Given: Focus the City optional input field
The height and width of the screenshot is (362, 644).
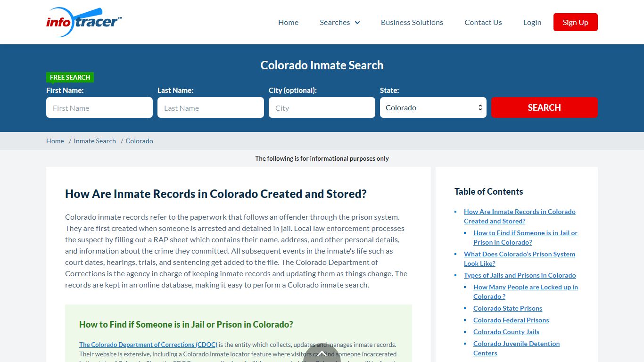Looking at the screenshot, I should click(322, 107).
